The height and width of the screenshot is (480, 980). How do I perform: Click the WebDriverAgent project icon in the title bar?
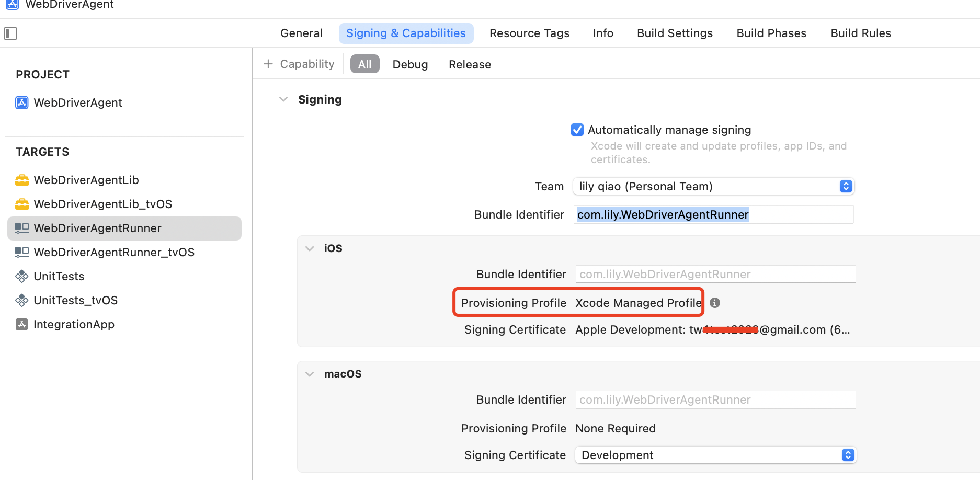(13, 4)
